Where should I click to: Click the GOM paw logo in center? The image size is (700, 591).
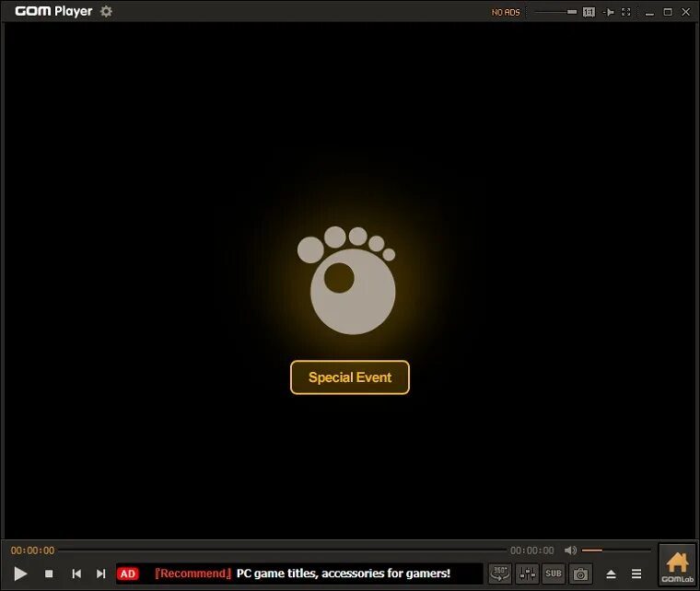pyautogui.click(x=347, y=280)
